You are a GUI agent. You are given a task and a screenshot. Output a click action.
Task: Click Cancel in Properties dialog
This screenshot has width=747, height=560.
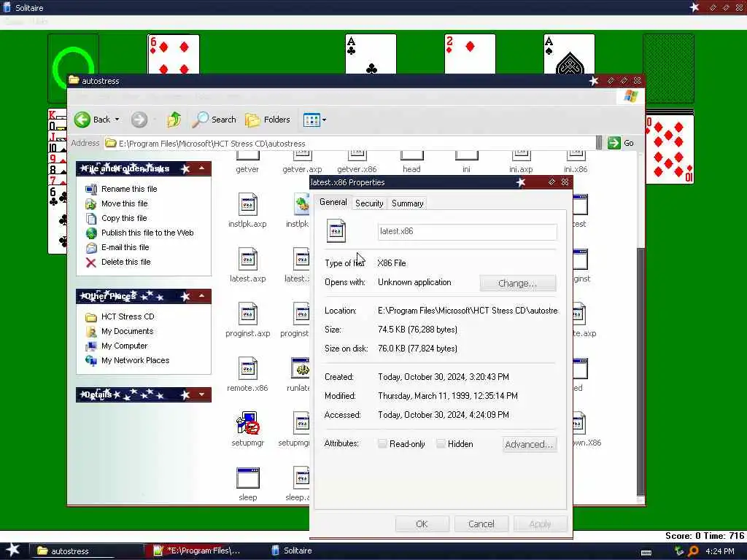(x=481, y=524)
